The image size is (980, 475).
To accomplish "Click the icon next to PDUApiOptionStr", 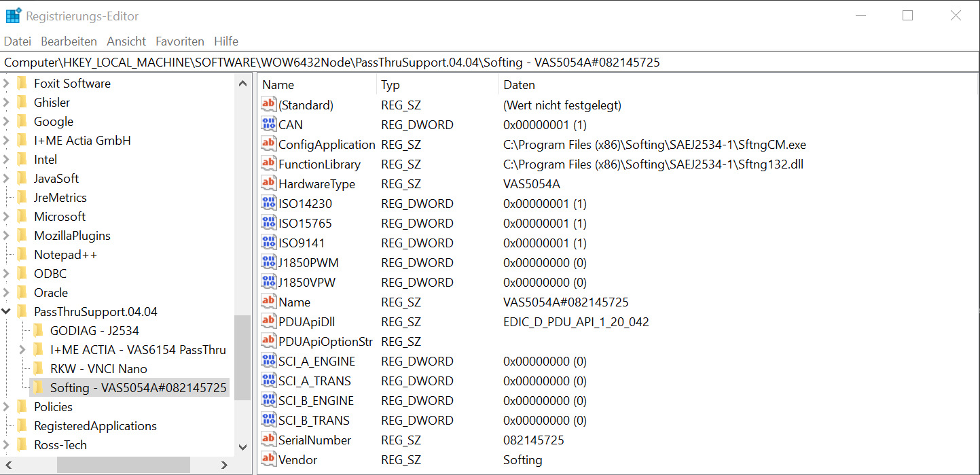I will (x=269, y=342).
